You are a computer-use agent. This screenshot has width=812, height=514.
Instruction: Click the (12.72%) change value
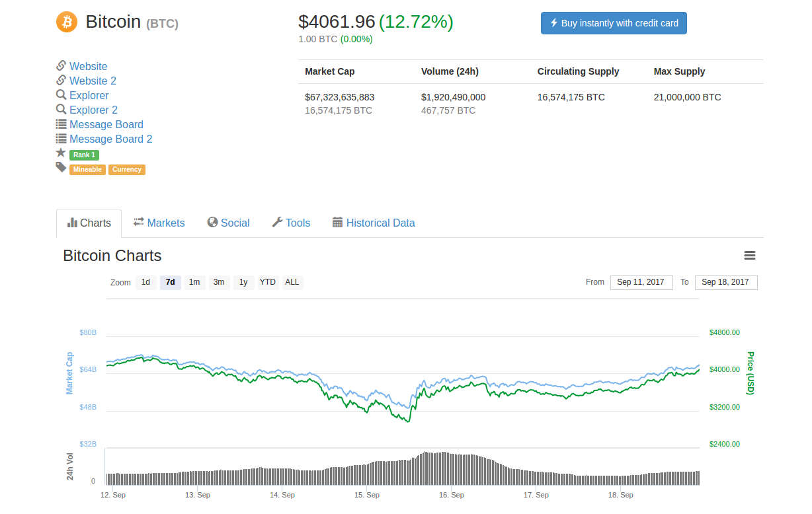tap(416, 22)
